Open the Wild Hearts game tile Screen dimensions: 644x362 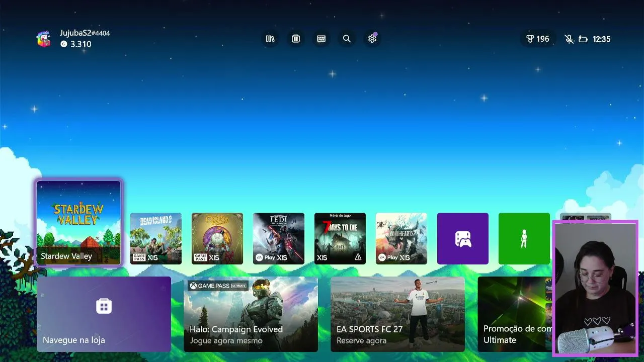(401, 239)
